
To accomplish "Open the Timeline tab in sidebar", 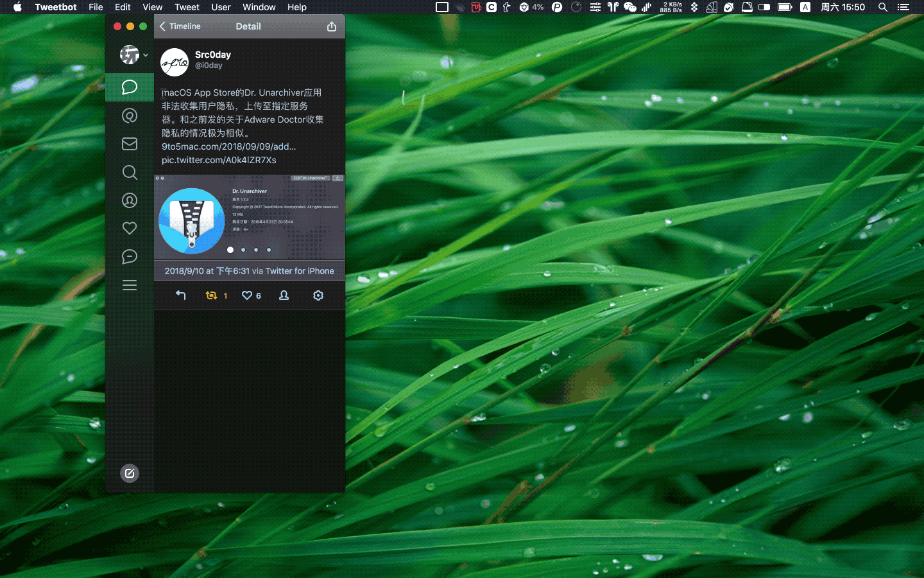I will [130, 87].
